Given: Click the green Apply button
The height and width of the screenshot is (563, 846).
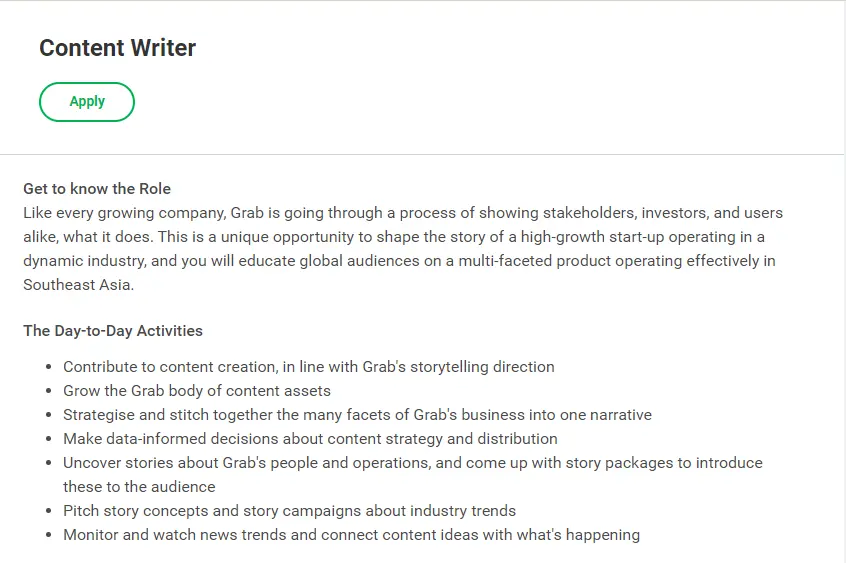Looking at the screenshot, I should click(87, 102).
